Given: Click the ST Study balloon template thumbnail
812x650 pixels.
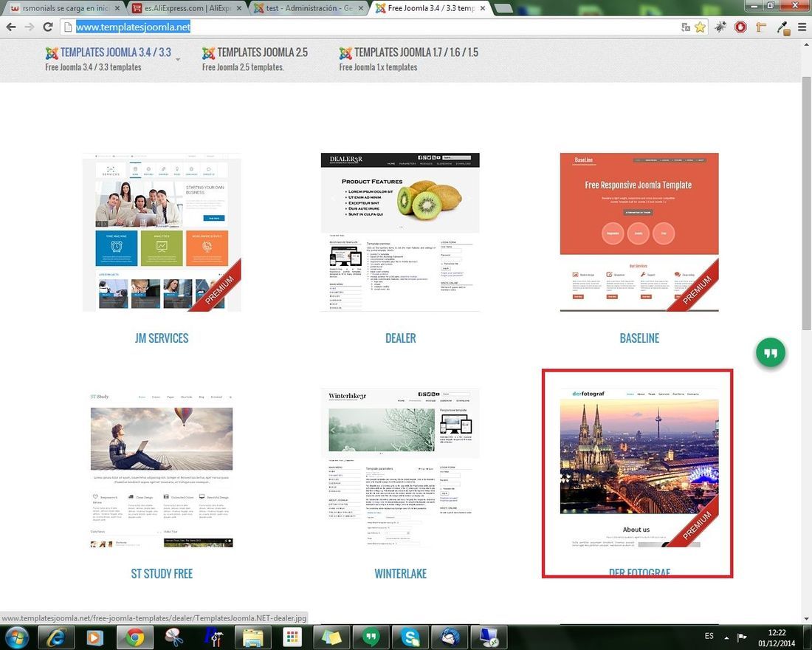Looking at the screenshot, I should tap(162, 468).
